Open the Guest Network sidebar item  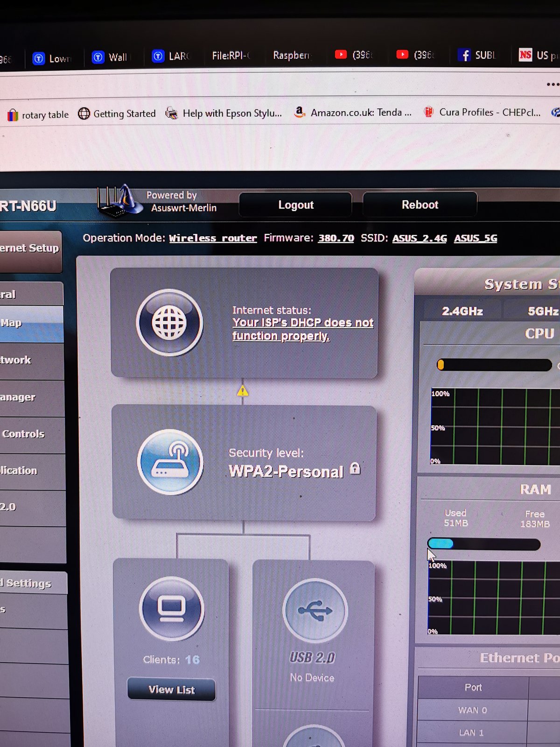click(31, 360)
